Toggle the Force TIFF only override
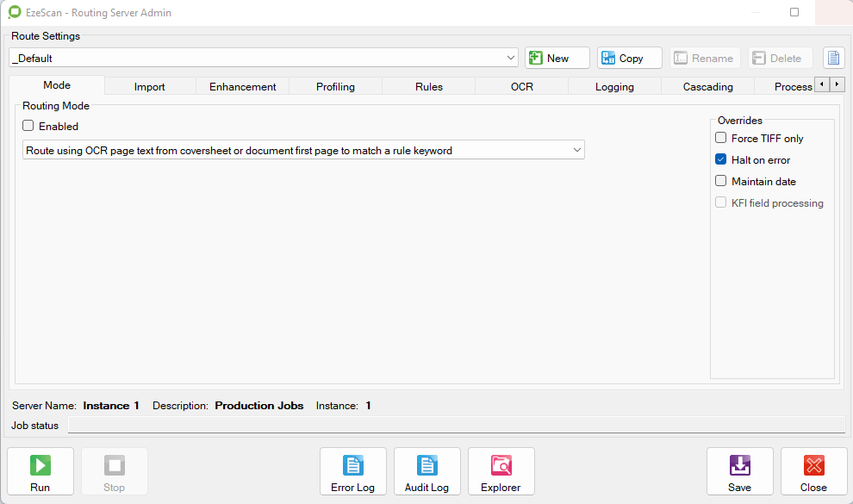 point(721,138)
